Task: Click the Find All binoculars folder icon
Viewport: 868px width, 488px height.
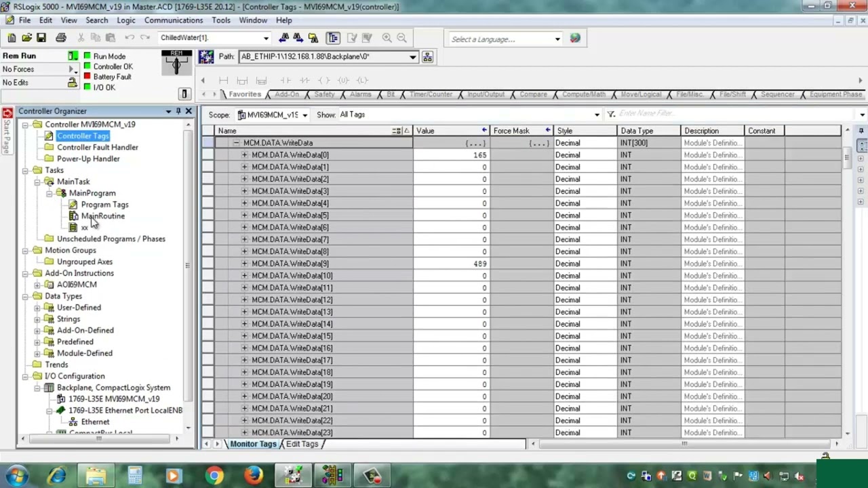Action: click(313, 38)
